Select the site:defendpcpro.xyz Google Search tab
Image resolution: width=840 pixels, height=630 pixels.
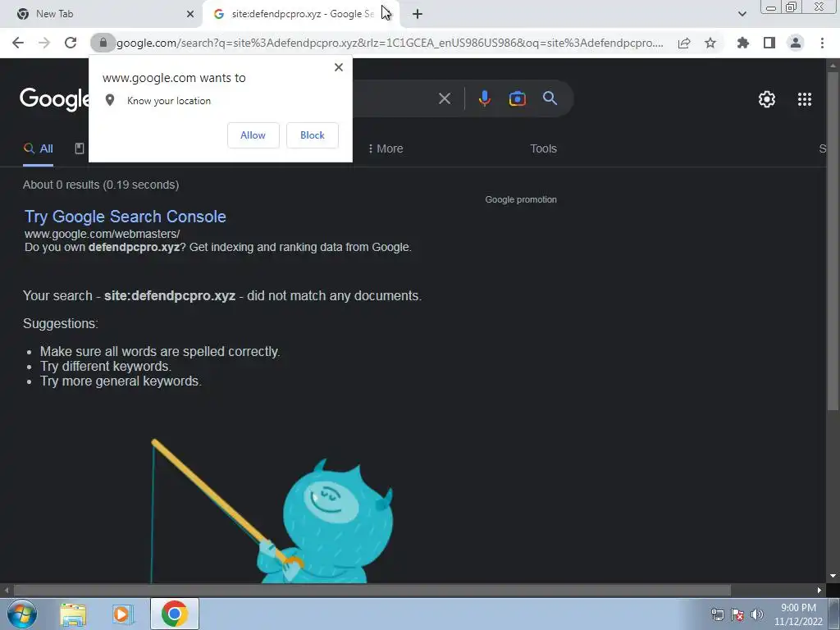[x=302, y=14]
